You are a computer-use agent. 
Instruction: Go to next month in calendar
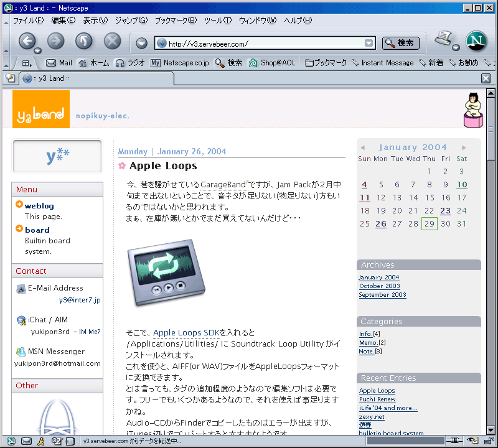point(464,147)
